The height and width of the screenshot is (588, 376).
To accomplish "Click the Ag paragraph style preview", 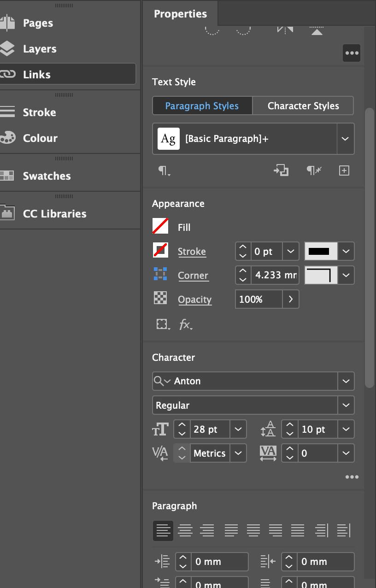I will coord(169,139).
